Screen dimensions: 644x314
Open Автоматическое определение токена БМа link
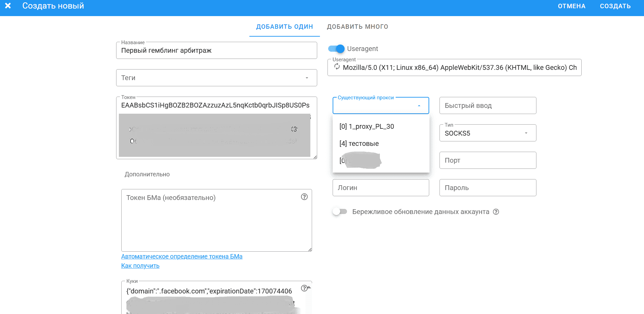pos(182,256)
